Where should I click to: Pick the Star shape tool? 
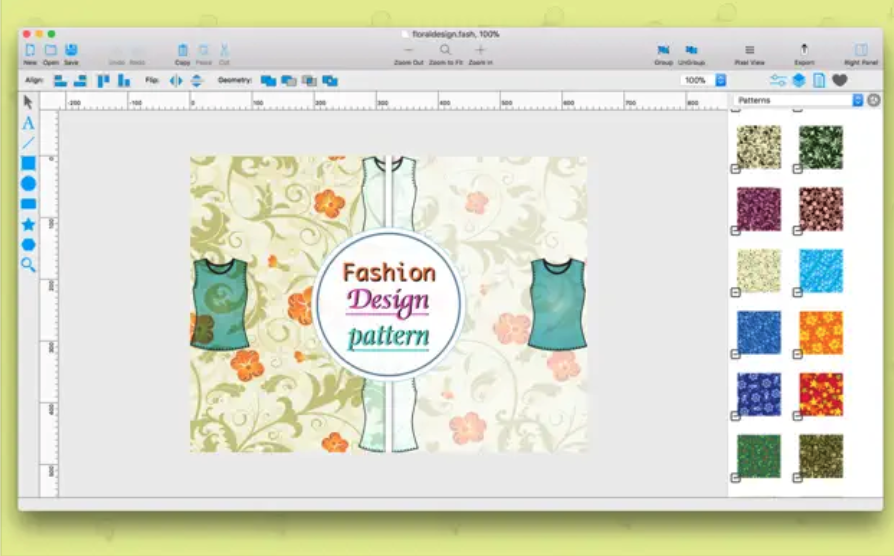click(x=28, y=224)
